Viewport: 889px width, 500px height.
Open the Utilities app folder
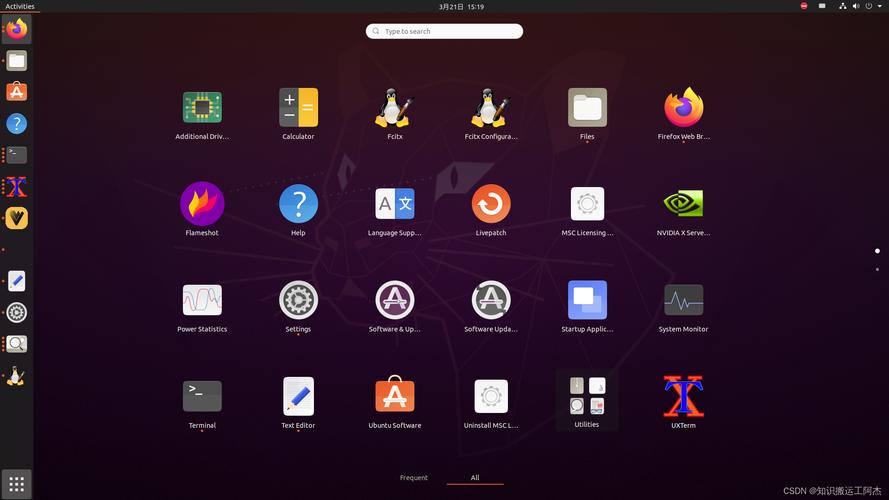pyautogui.click(x=587, y=401)
